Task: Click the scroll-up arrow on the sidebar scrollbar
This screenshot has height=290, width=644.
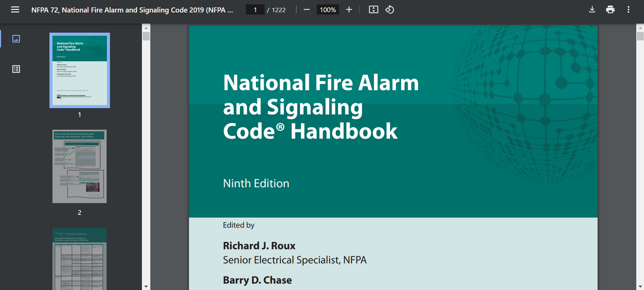Action: click(146, 27)
